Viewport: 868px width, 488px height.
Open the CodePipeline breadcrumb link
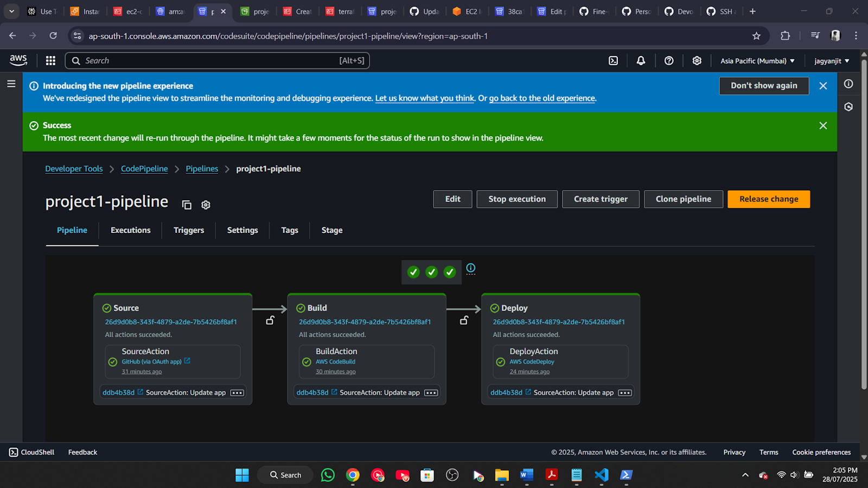[144, 169]
